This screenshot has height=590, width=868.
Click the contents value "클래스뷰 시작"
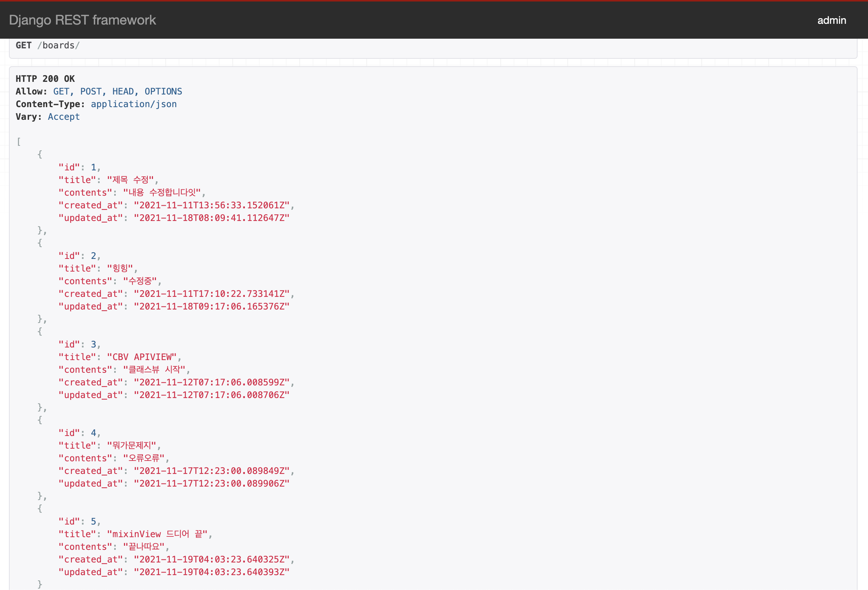coord(154,370)
